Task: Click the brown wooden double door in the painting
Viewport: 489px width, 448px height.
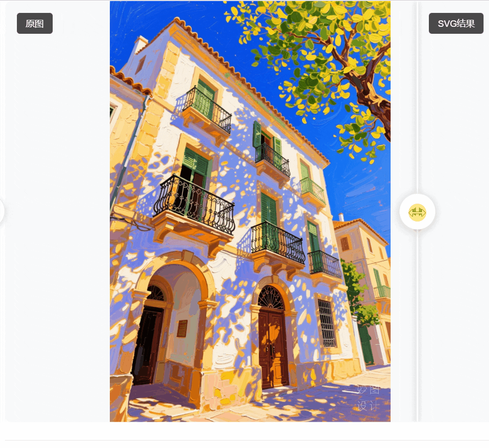Action: [273, 349]
